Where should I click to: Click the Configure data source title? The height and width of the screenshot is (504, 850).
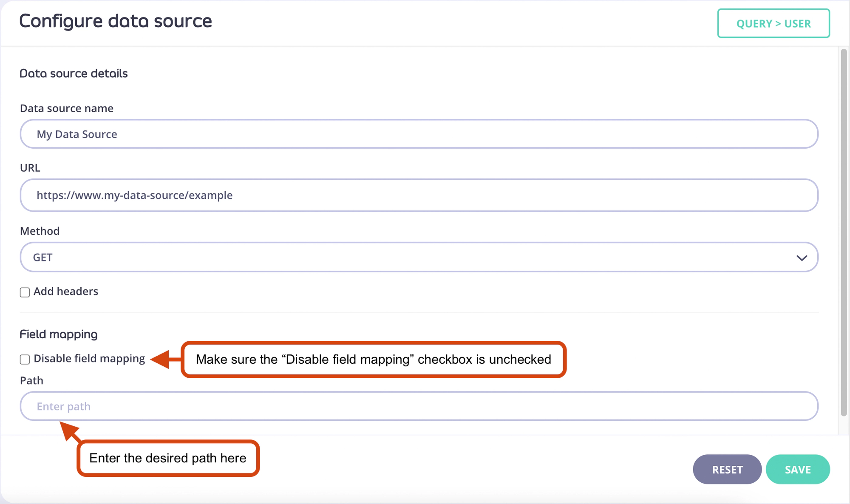coord(116,21)
